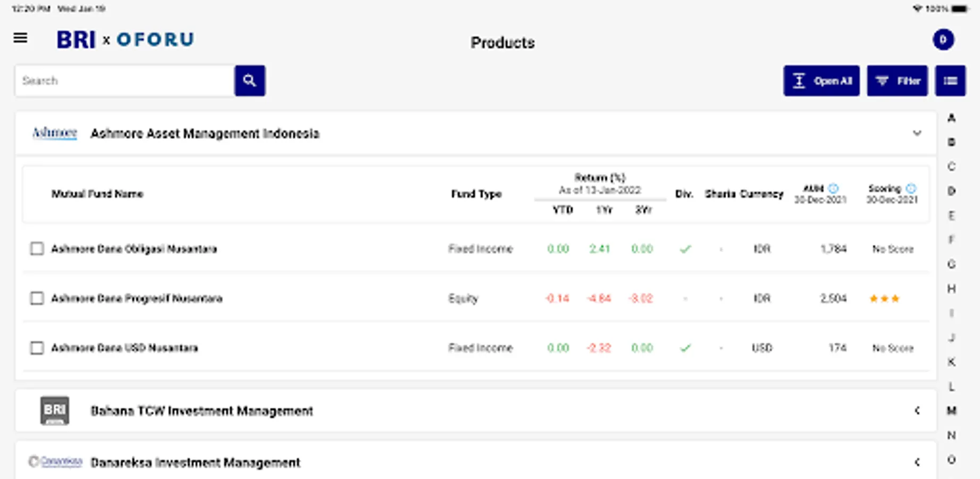Jump to letter B in index
The height and width of the screenshot is (479, 980).
pyautogui.click(x=951, y=142)
